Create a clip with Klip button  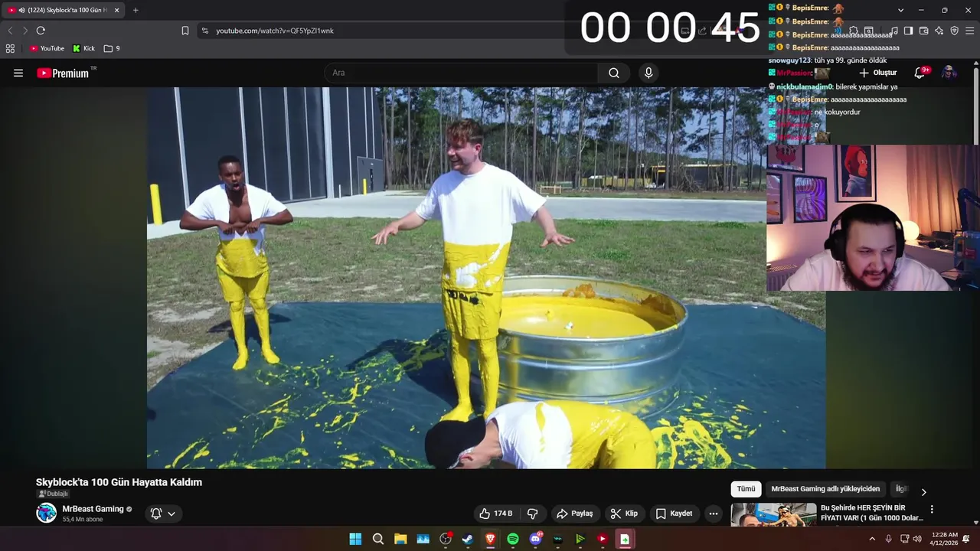pos(624,514)
